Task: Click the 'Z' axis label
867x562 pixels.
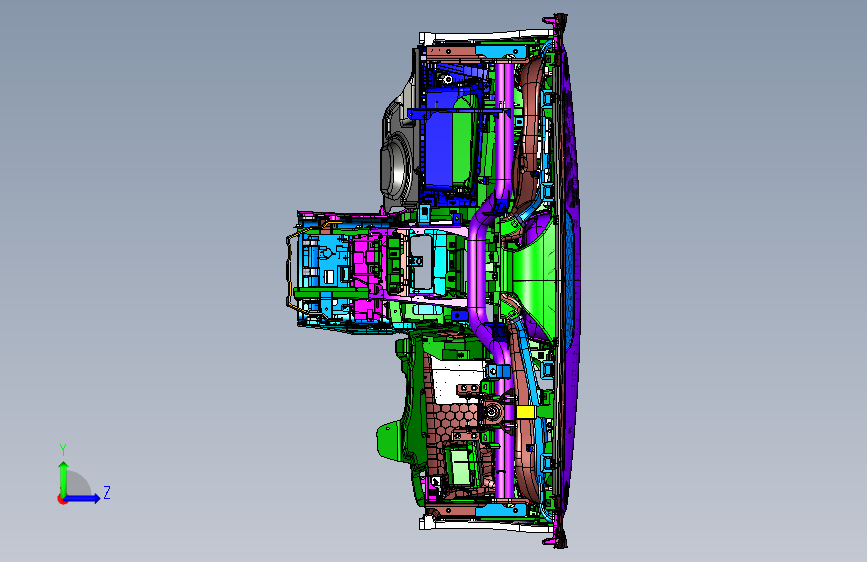Action: click(x=107, y=492)
